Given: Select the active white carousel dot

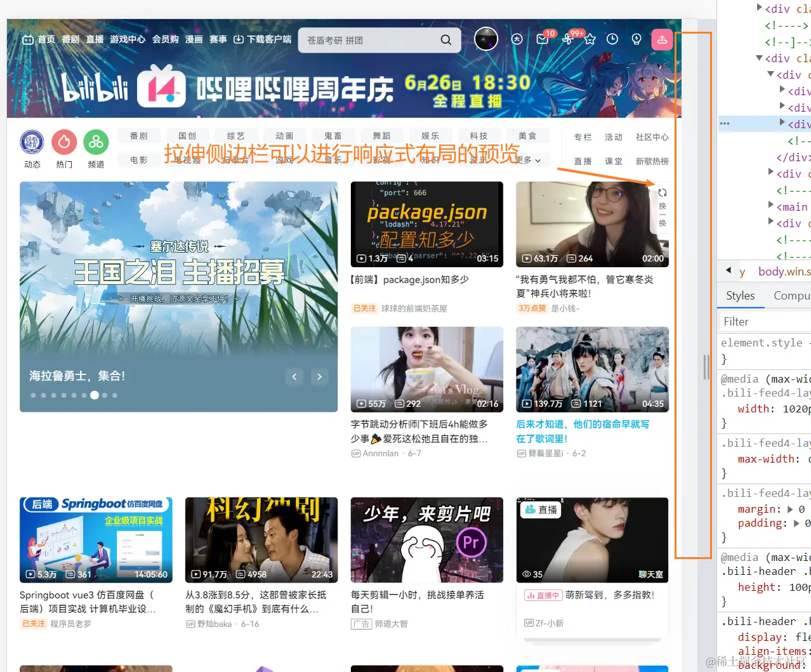Looking at the screenshot, I should coord(95,395).
